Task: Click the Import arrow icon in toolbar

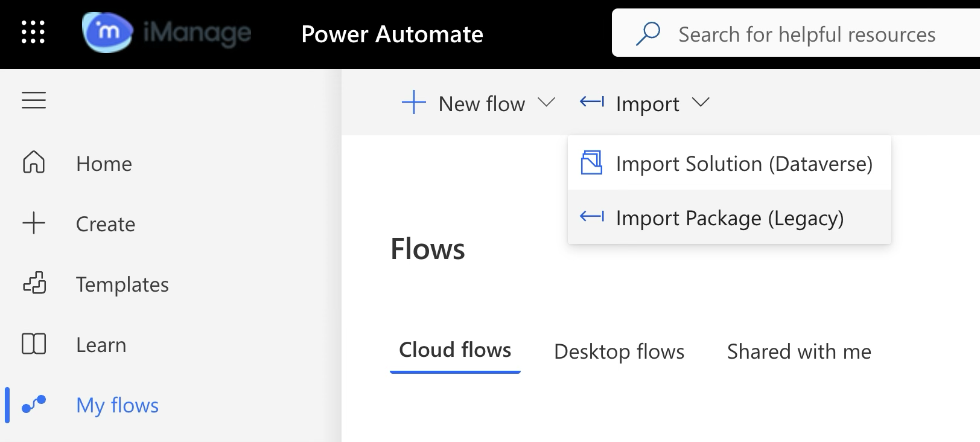Action: click(592, 102)
